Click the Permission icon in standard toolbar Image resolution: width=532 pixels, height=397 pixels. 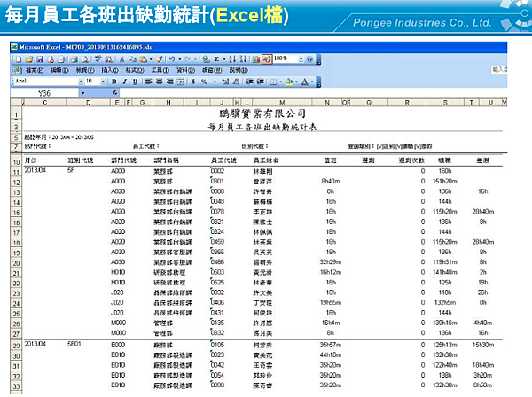[51, 59]
